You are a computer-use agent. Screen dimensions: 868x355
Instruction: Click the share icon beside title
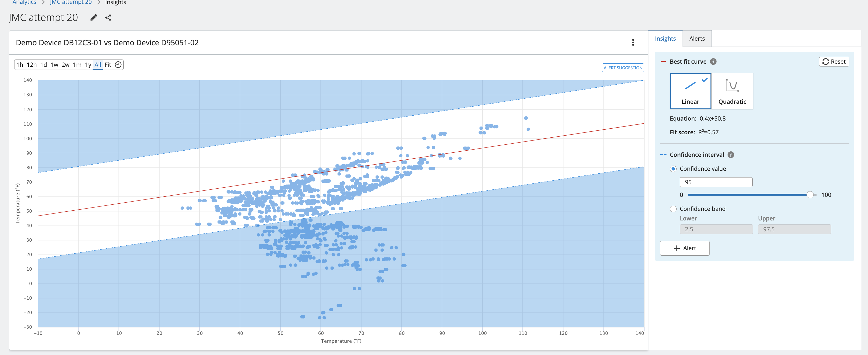click(x=108, y=18)
